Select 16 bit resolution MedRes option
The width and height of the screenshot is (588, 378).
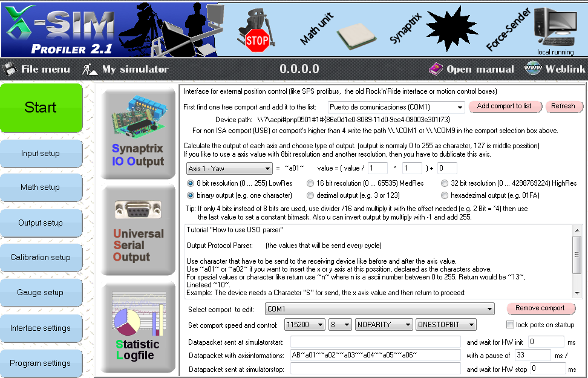tap(310, 183)
